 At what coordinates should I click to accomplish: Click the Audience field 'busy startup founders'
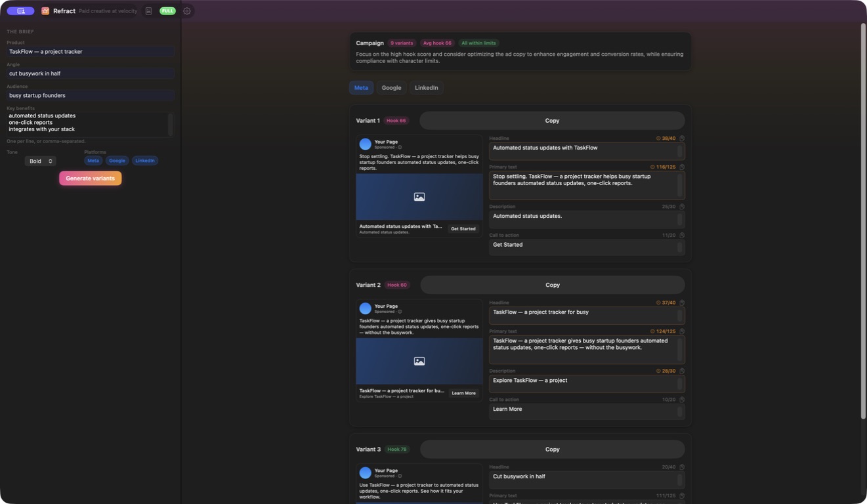[x=91, y=95]
